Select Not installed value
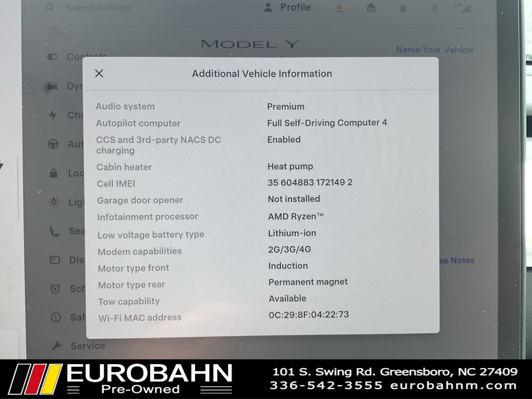This screenshot has height=399, width=532. click(x=294, y=199)
